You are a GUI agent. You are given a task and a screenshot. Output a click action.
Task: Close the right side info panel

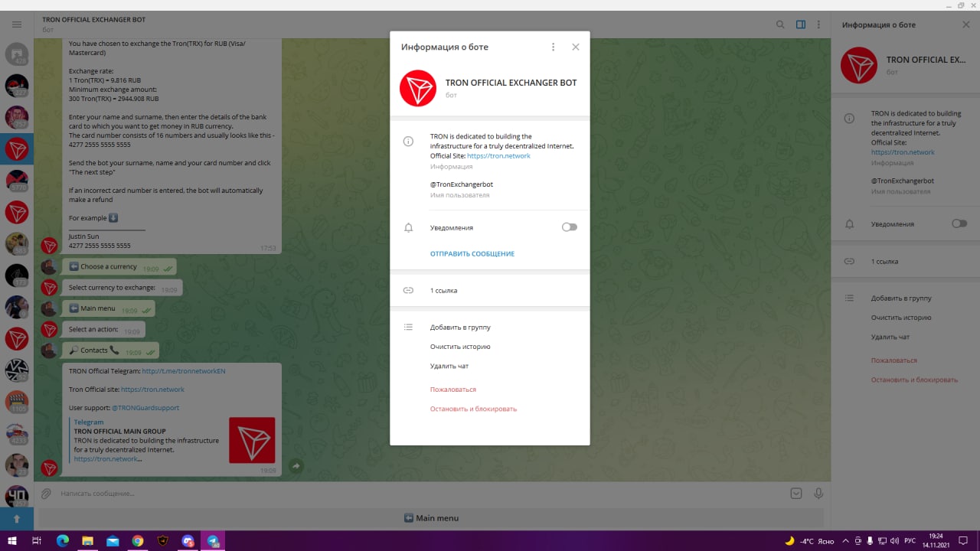click(x=965, y=24)
